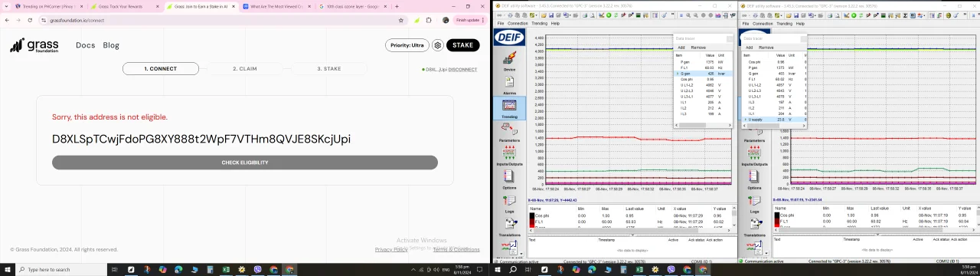This screenshot has height=276, width=980.
Task: Open the Privacy Policy footer link
Action: (x=391, y=249)
